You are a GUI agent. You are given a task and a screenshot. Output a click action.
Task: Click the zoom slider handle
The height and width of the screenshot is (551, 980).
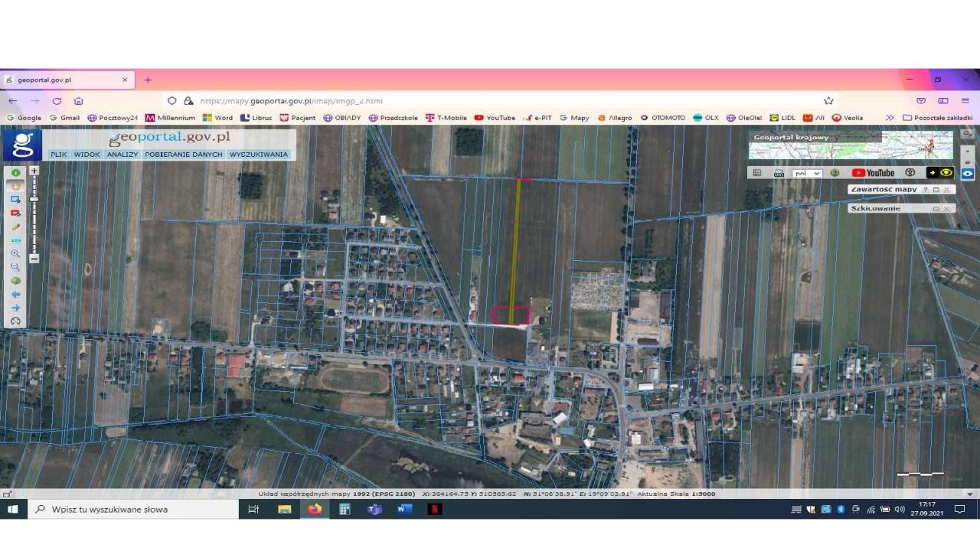34,199
